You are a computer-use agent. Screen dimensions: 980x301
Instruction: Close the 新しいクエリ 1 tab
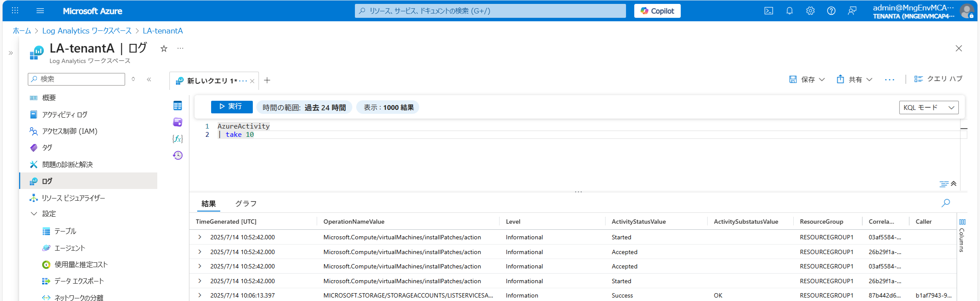[x=252, y=81]
